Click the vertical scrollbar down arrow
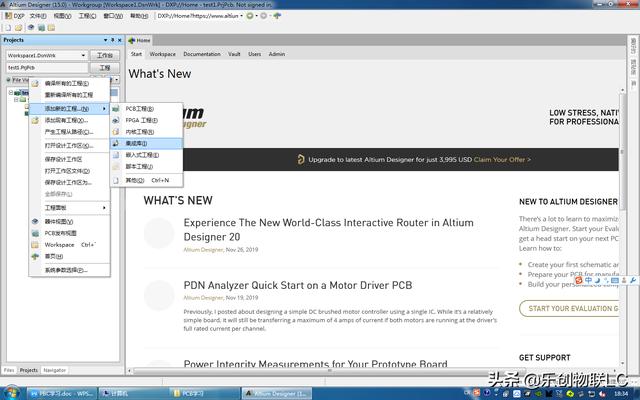The width and height of the screenshot is (640, 400). [x=622, y=363]
